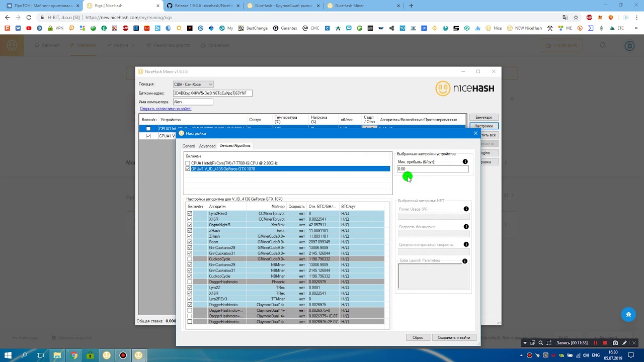Uncheck the GPU#1 GeForce GTX 1070 device
This screenshot has height=362, width=644.
click(188, 169)
